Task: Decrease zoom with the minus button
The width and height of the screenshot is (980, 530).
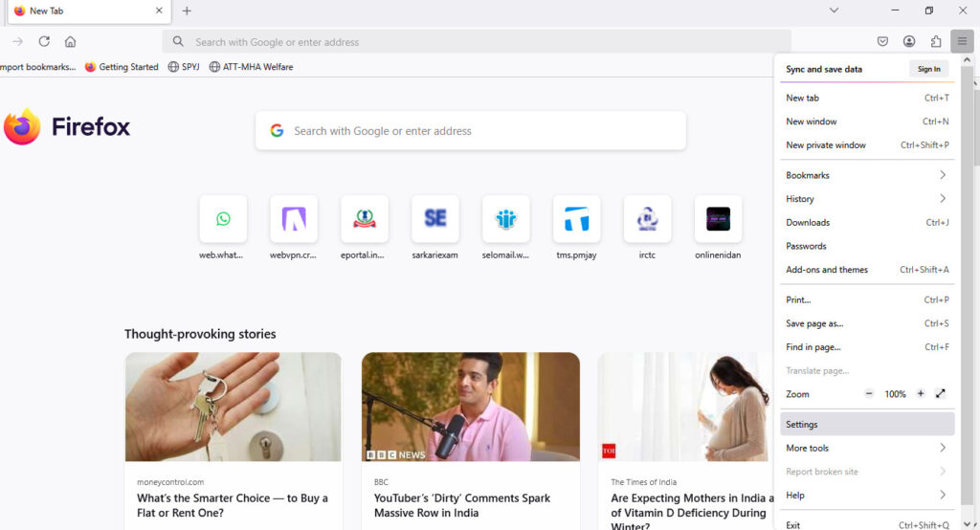Action: (869, 394)
